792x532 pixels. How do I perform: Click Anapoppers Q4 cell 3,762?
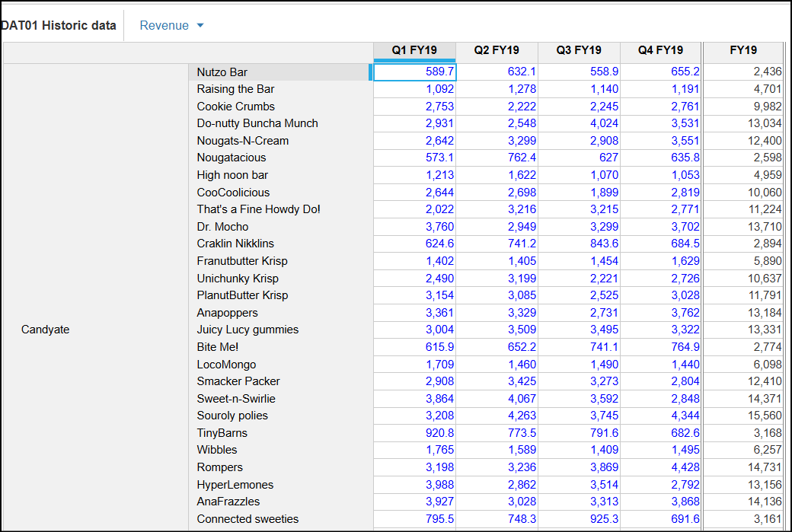click(x=661, y=313)
